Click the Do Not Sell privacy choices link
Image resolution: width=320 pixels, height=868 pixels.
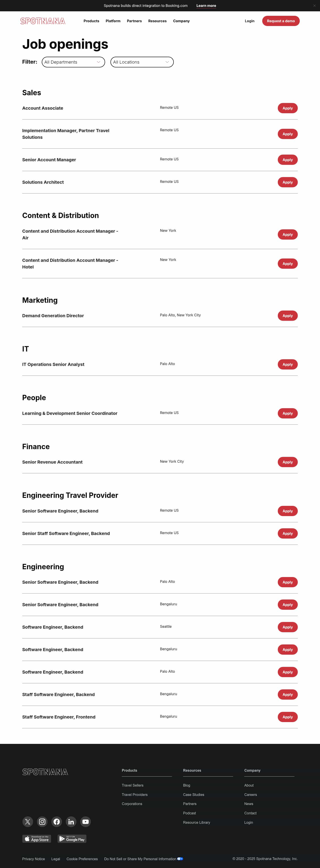coord(140,859)
